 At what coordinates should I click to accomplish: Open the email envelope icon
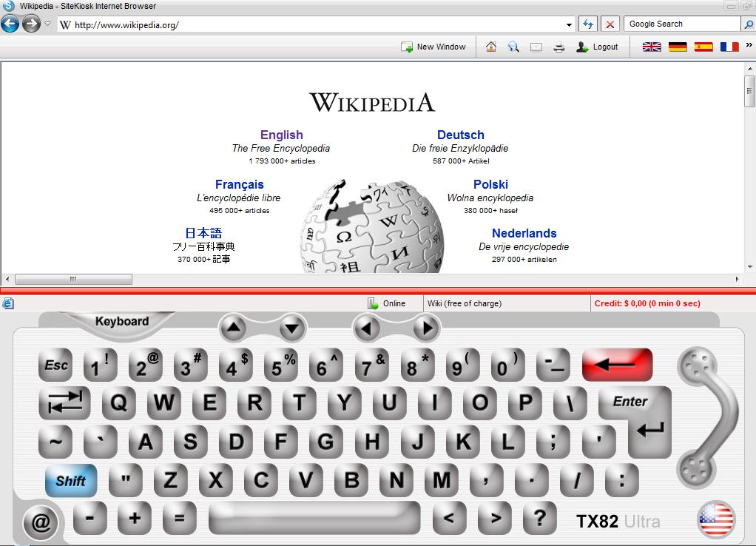[x=536, y=47]
